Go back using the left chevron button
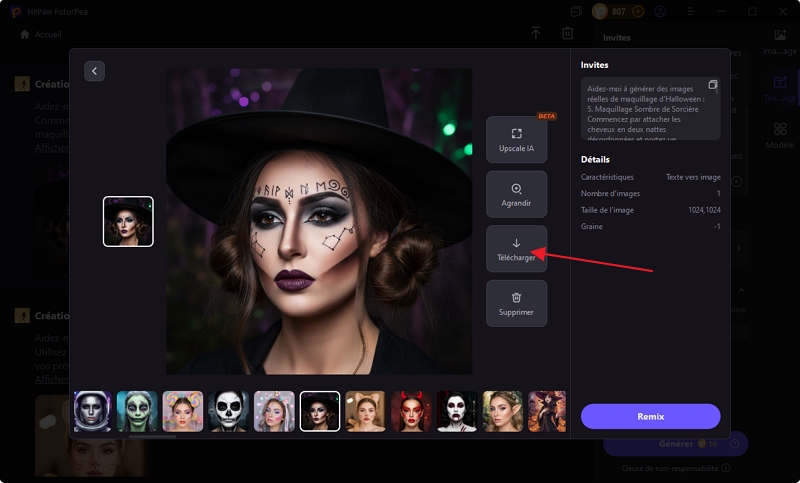The width and height of the screenshot is (800, 483). pos(94,71)
